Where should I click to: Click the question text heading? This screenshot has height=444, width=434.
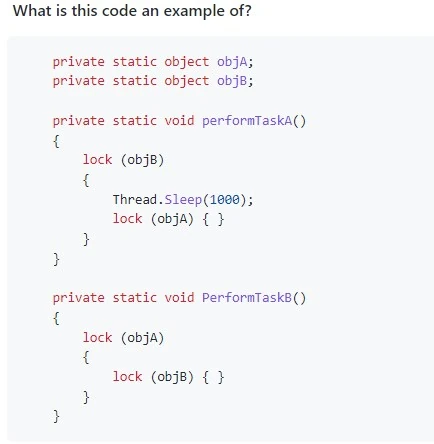pos(132,11)
